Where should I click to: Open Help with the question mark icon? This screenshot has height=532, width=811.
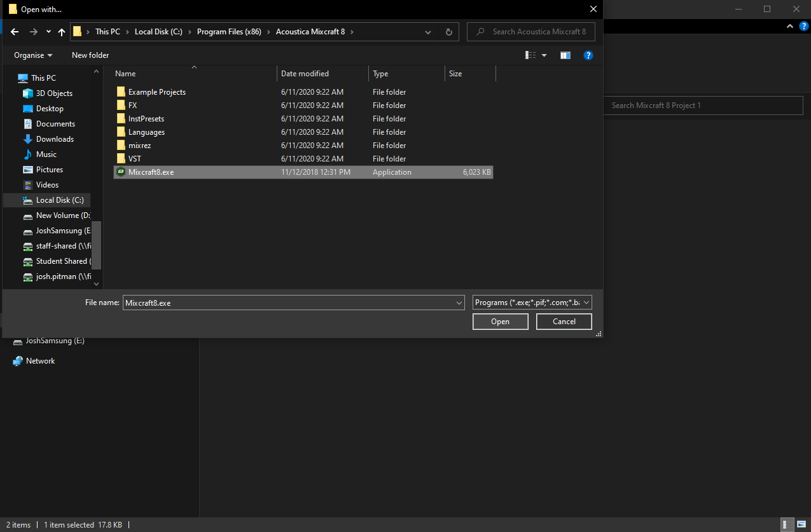click(x=588, y=55)
